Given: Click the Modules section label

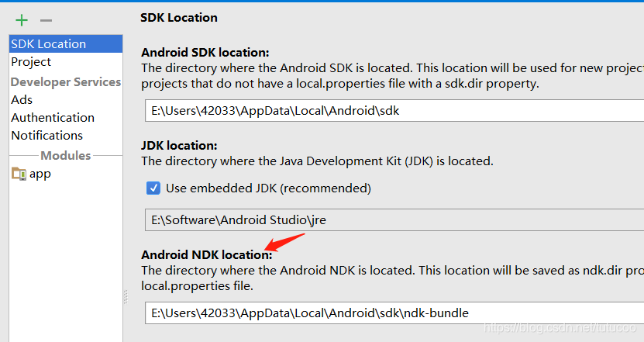Looking at the screenshot, I should tap(66, 155).
